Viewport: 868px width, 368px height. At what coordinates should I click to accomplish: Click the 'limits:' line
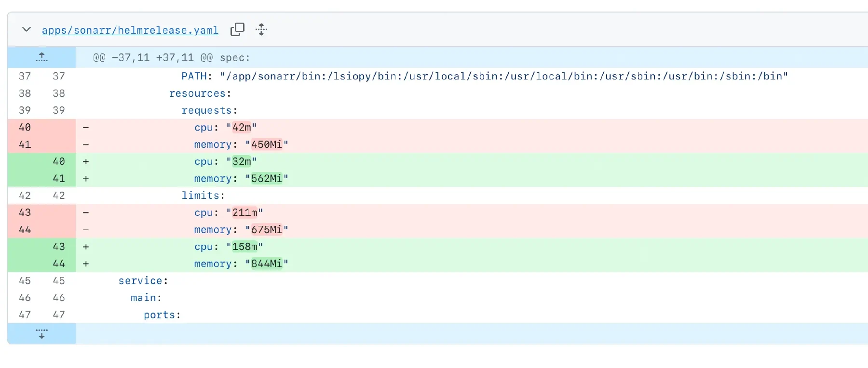tap(203, 196)
